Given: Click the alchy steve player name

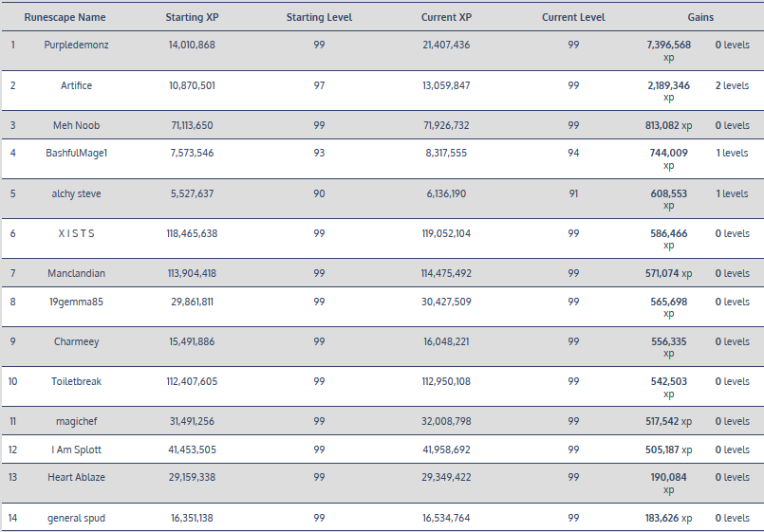Looking at the screenshot, I should point(76,193).
